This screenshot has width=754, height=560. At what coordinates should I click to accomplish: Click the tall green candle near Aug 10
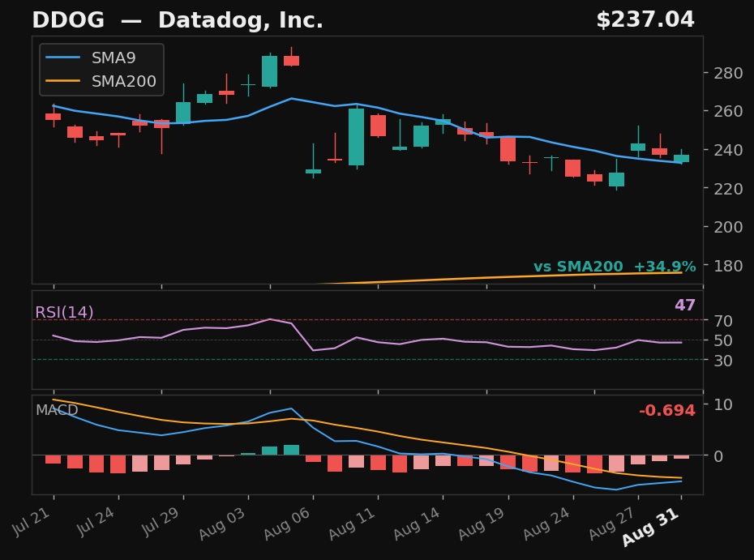[356, 137]
